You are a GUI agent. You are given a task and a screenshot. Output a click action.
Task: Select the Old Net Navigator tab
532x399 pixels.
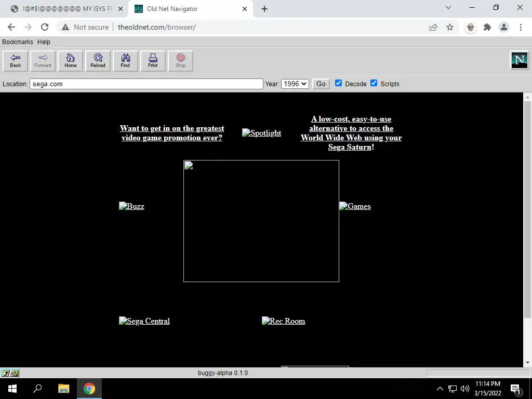[x=190, y=9]
